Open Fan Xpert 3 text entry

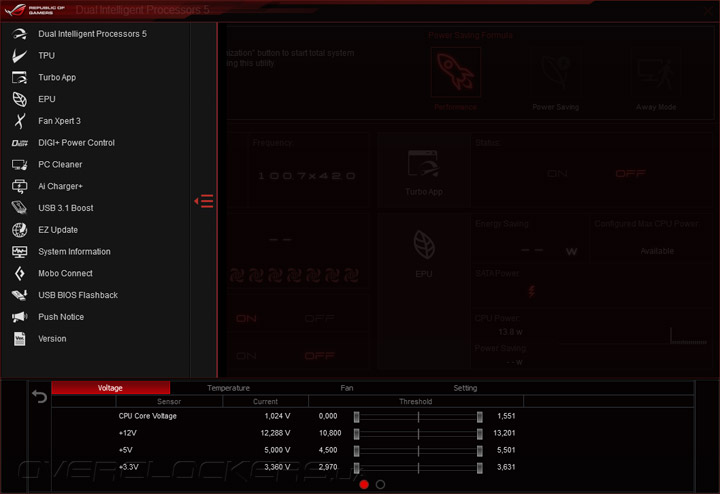(59, 121)
